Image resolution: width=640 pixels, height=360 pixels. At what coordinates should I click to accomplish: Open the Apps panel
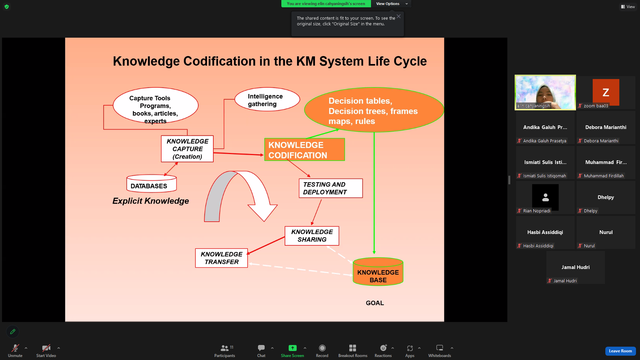409,350
